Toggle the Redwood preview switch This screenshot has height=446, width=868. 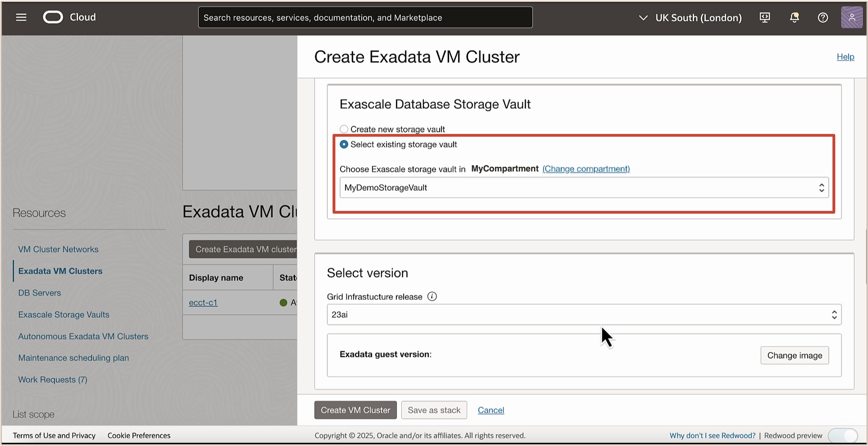point(843,435)
